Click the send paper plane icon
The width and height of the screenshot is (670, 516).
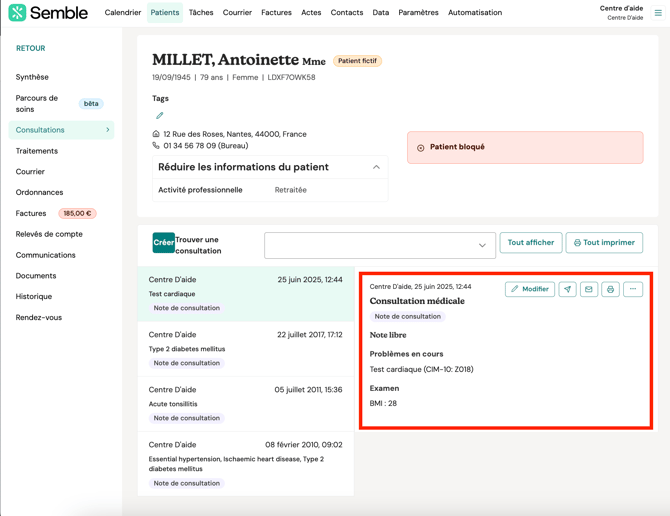click(x=568, y=289)
